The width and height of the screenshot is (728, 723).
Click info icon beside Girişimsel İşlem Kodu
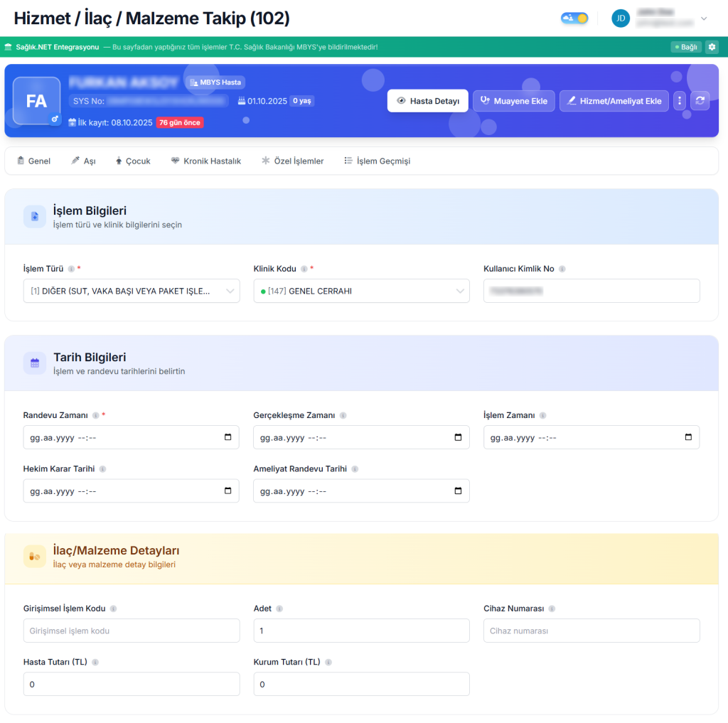(x=114, y=609)
